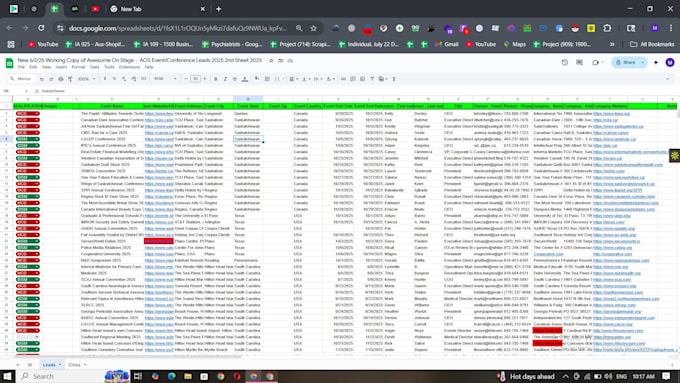The image size is (680, 383).
Task: Open the Extensions menu
Action: [x=129, y=67]
